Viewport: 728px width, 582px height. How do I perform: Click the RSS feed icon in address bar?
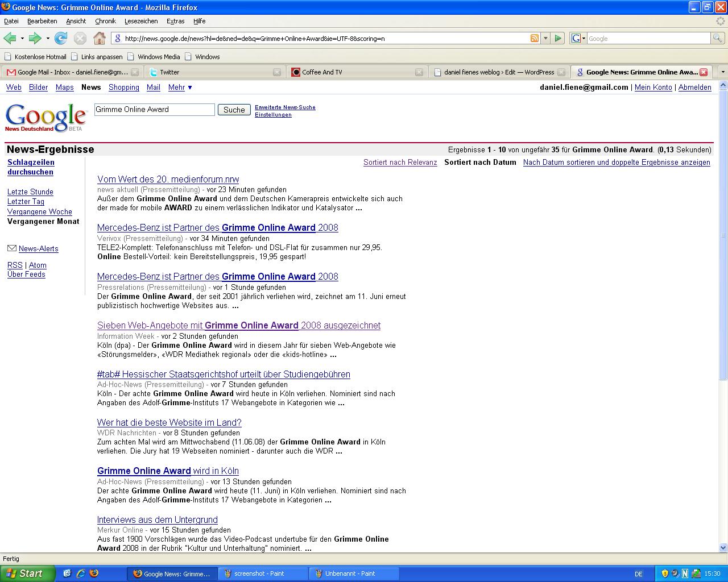[x=535, y=38]
